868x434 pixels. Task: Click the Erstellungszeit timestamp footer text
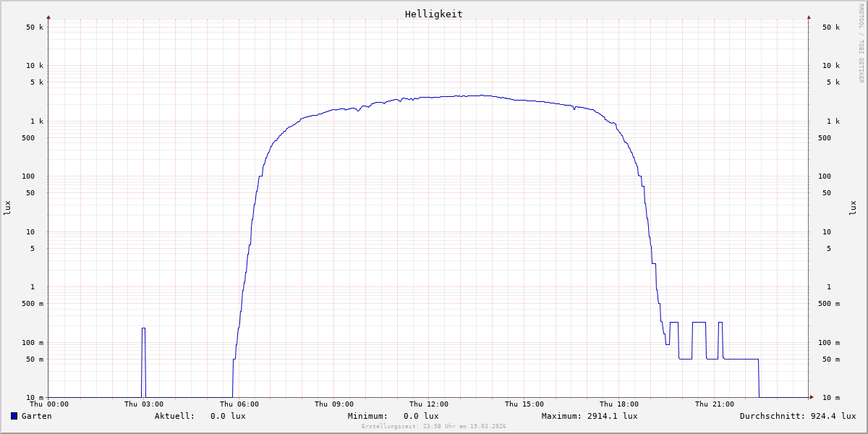(434, 427)
